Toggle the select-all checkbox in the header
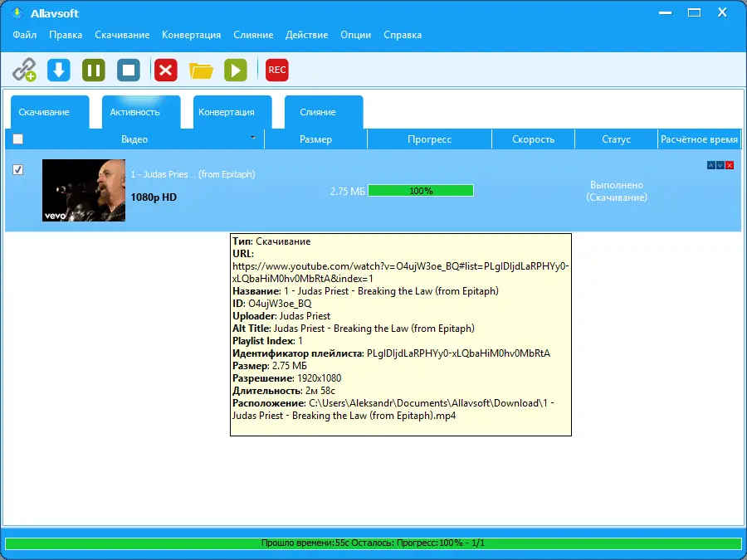 tap(17, 139)
